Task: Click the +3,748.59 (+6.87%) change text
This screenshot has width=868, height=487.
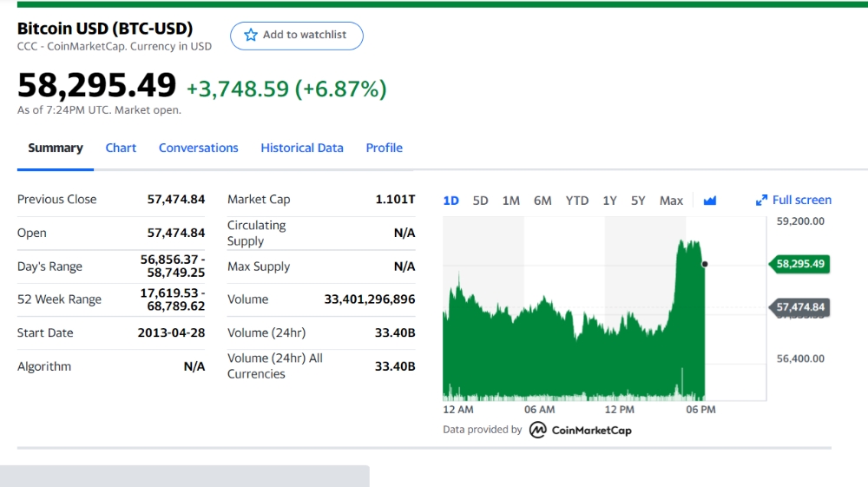Action: [286, 89]
